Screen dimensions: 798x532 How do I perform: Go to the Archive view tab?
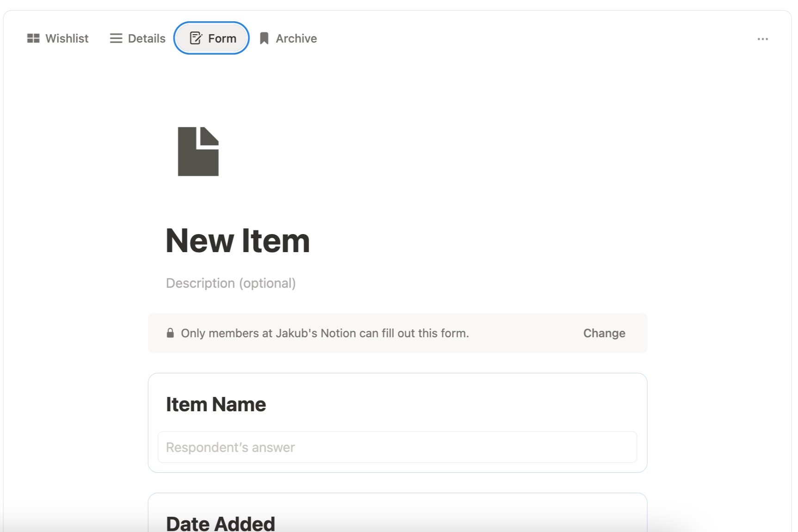[296, 38]
